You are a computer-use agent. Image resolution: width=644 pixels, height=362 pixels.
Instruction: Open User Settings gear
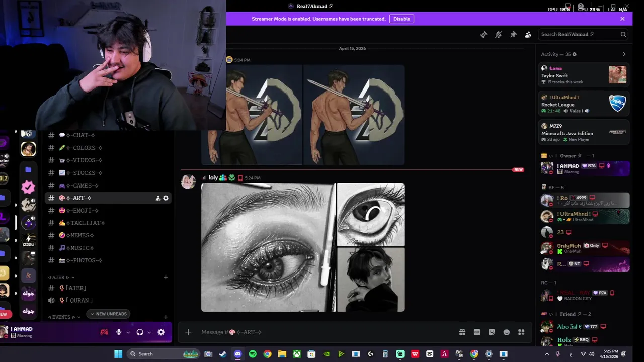point(161,332)
